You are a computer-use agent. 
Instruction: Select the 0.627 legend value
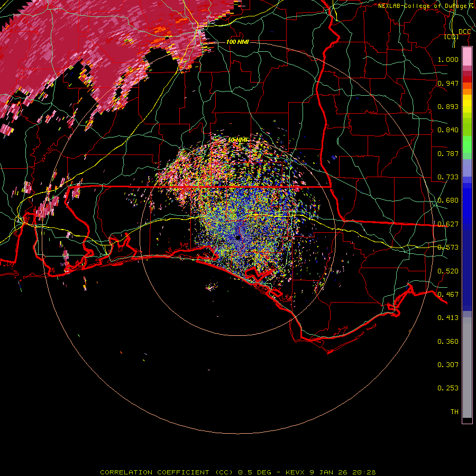(x=448, y=224)
